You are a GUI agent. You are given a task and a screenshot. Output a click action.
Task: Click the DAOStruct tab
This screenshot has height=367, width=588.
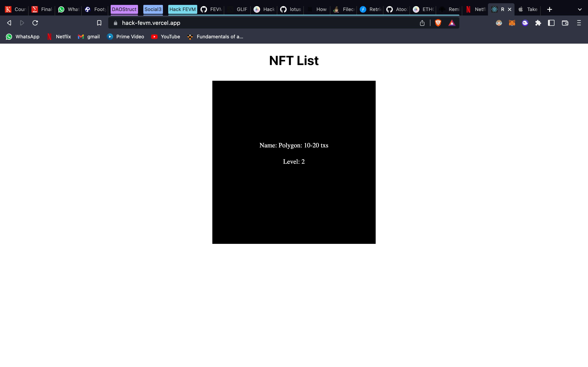[123, 9]
